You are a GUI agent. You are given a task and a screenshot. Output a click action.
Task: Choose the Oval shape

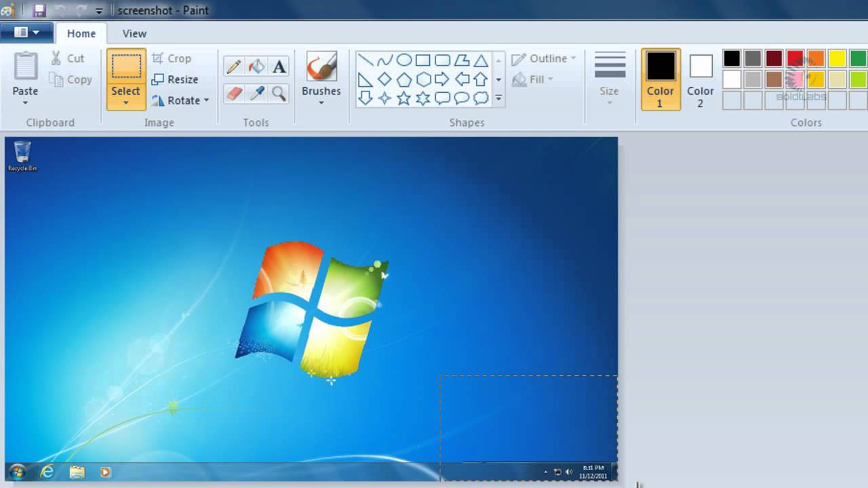(403, 60)
